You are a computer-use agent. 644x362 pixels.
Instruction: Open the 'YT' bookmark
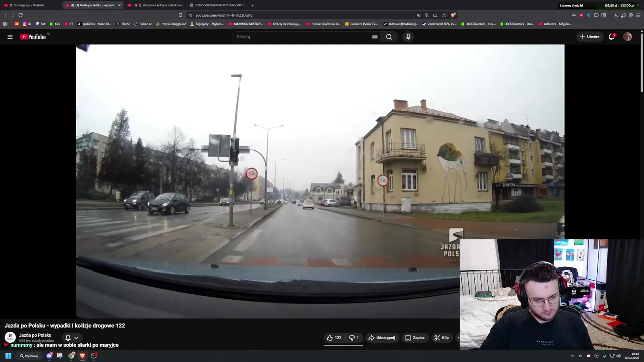click(69, 24)
